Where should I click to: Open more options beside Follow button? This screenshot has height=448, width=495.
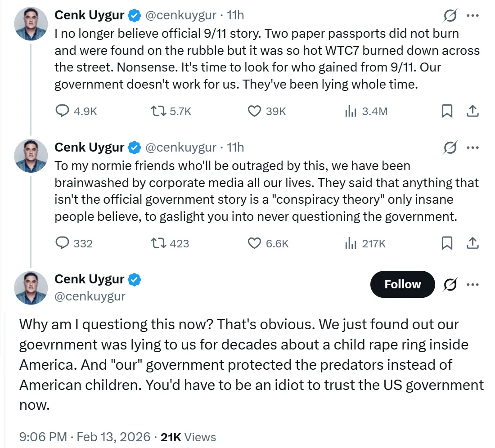point(472,284)
